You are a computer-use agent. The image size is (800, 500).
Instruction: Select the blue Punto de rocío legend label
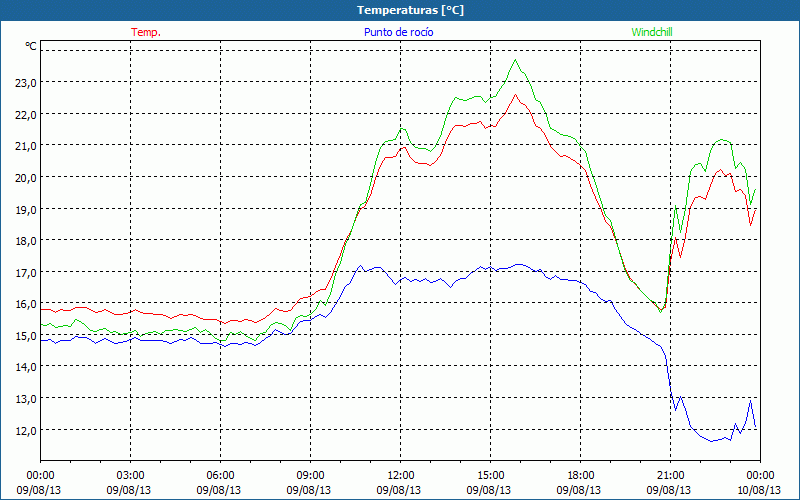click(x=398, y=32)
